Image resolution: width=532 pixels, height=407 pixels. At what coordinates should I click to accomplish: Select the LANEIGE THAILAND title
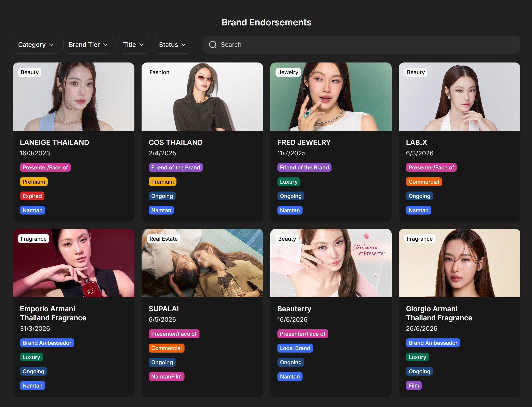[54, 143]
